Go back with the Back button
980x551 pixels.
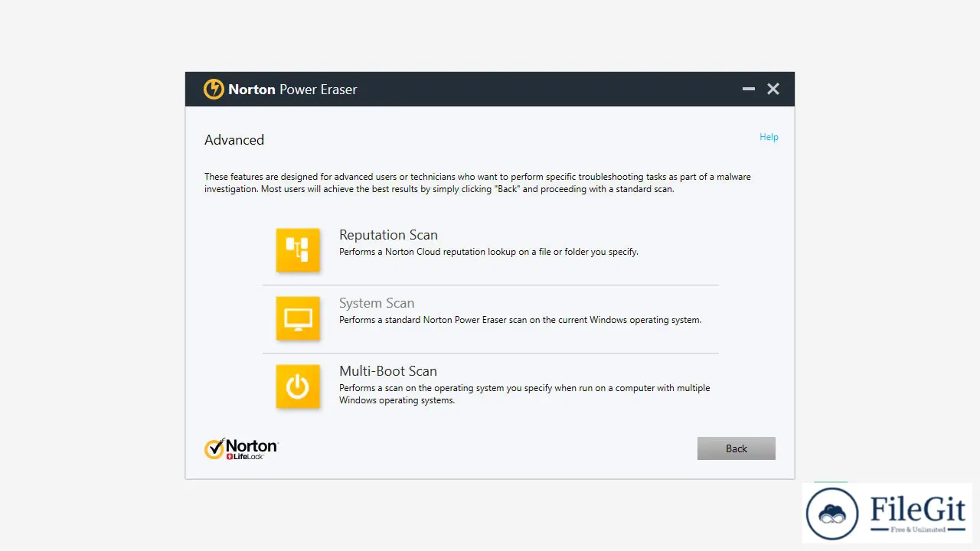(x=737, y=448)
